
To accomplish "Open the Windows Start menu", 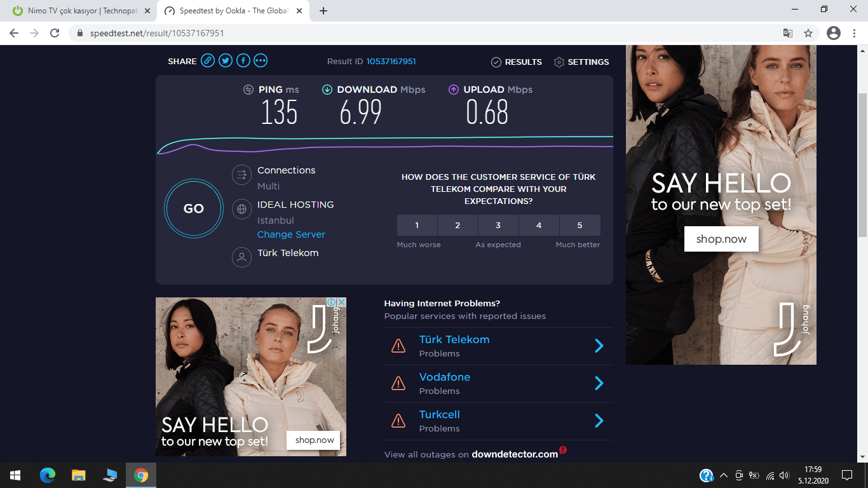I will [x=15, y=475].
